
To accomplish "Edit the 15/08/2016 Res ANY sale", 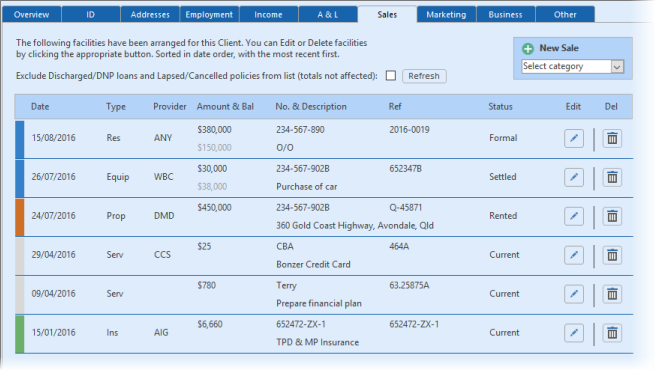I will (x=574, y=138).
